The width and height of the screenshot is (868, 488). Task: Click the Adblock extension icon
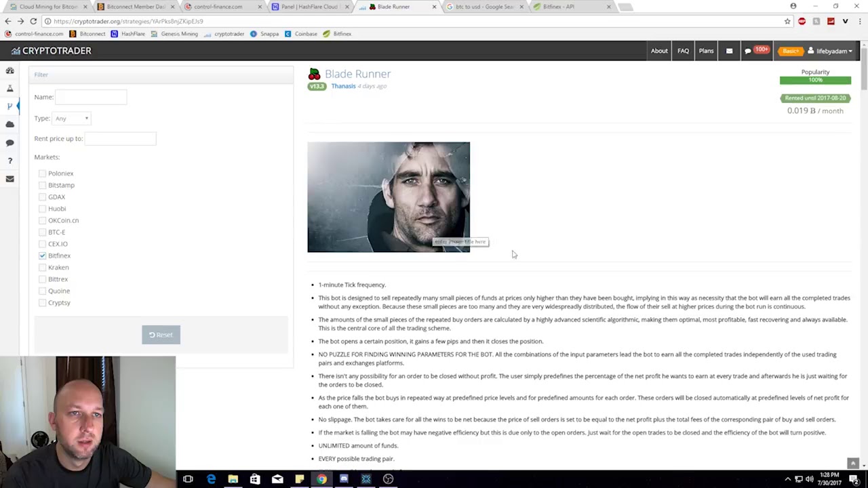[802, 21]
